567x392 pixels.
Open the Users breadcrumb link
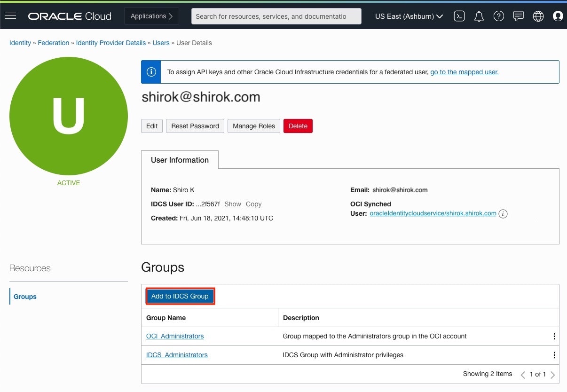161,43
